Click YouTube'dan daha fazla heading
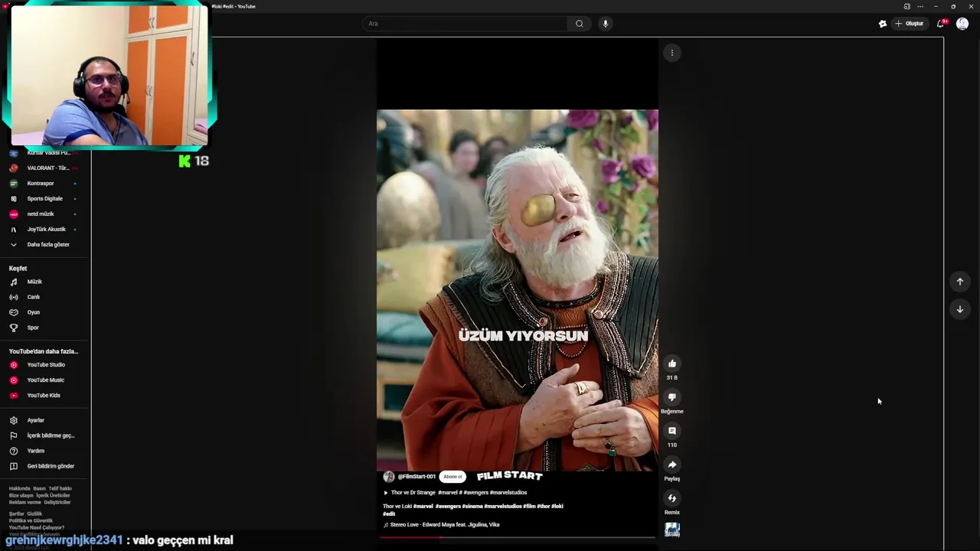This screenshot has width=980, height=551. (44, 351)
